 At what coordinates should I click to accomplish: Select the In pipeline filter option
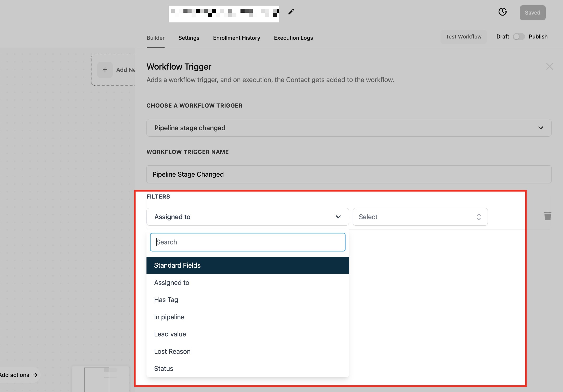[x=169, y=317]
